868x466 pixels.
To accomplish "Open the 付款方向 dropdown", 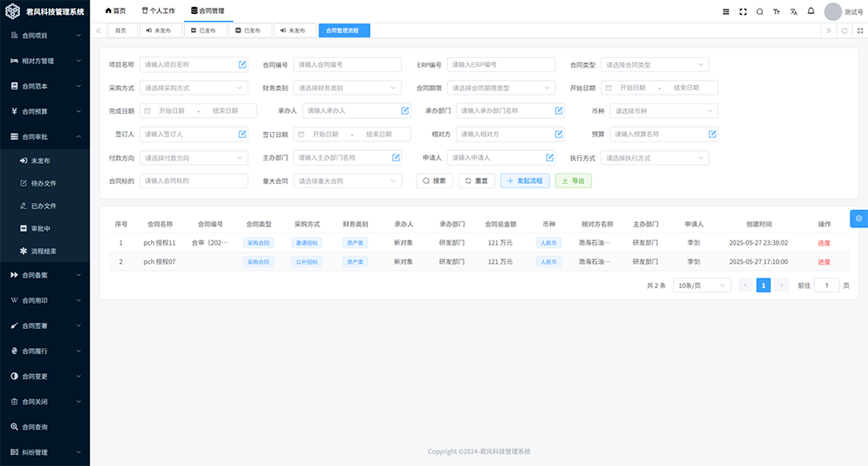I will click(194, 158).
